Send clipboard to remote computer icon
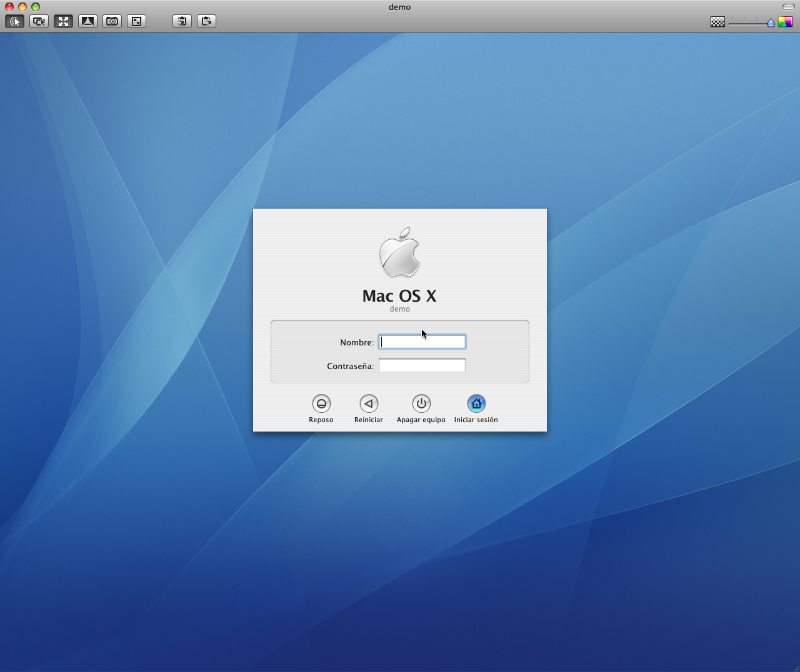The width and height of the screenshot is (800, 672). click(206, 21)
